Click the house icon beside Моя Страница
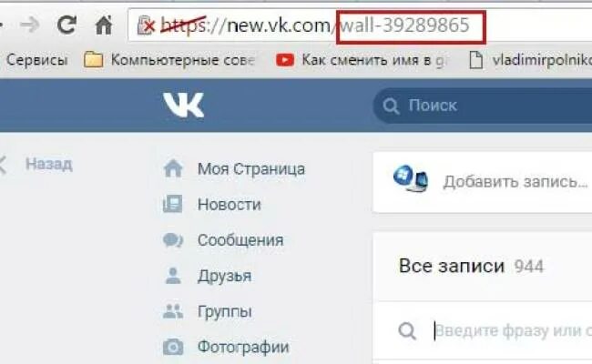 (x=173, y=168)
